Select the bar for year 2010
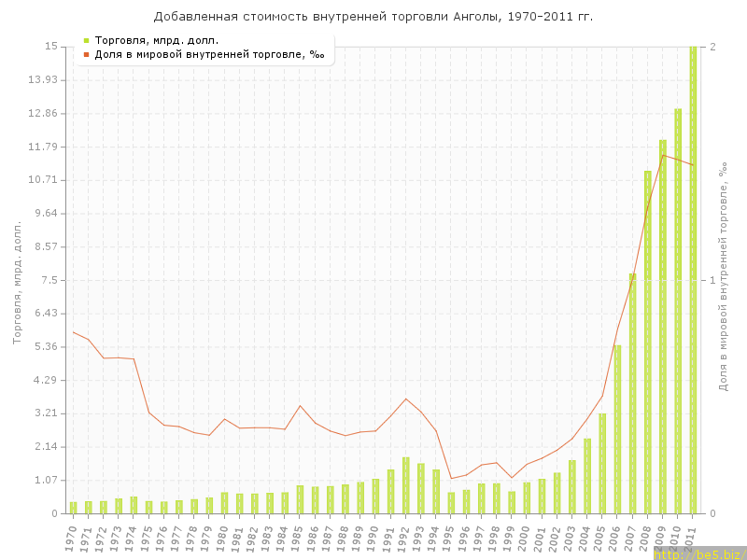The height and width of the screenshot is (560, 747). 678,311
